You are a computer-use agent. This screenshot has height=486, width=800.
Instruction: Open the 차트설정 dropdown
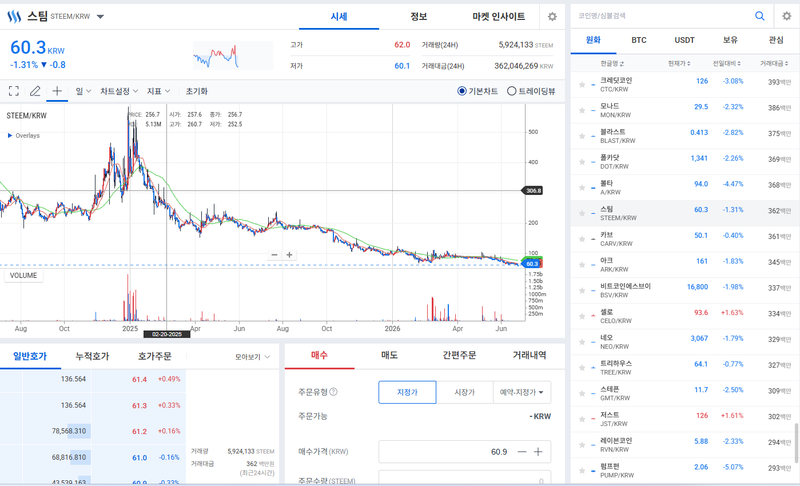tap(119, 91)
